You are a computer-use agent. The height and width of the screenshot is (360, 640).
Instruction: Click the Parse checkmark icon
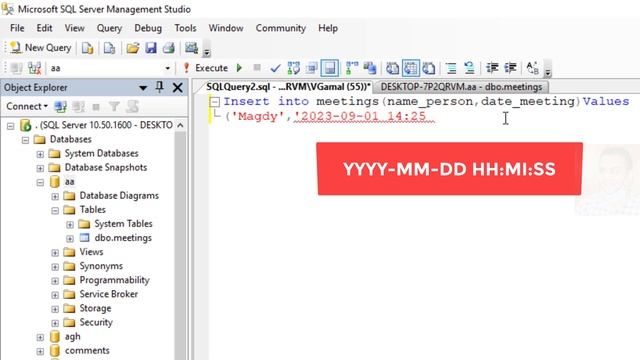(275, 68)
